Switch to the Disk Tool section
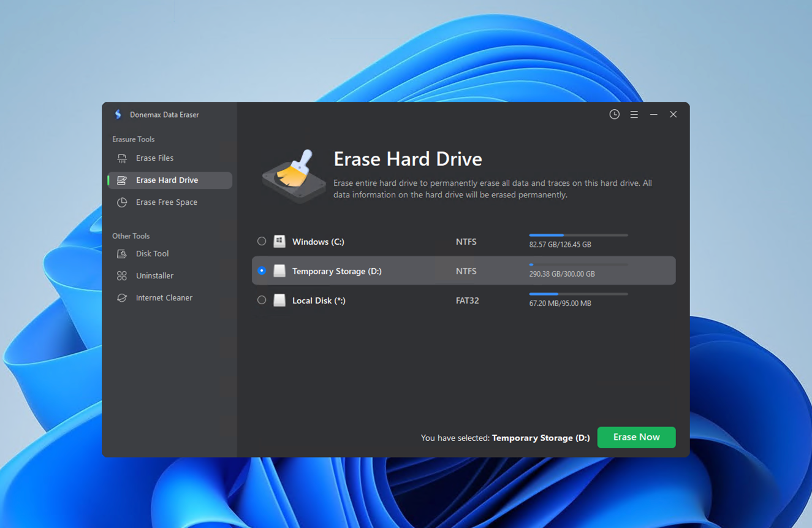Image resolution: width=812 pixels, height=528 pixels. pos(152,253)
